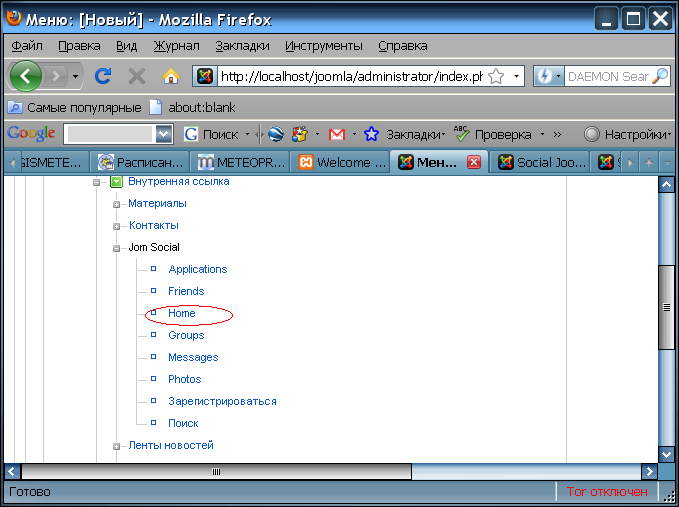Select the Home link under Jom Social
Viewport: 679px width, 507px height.
click(182, 313)
